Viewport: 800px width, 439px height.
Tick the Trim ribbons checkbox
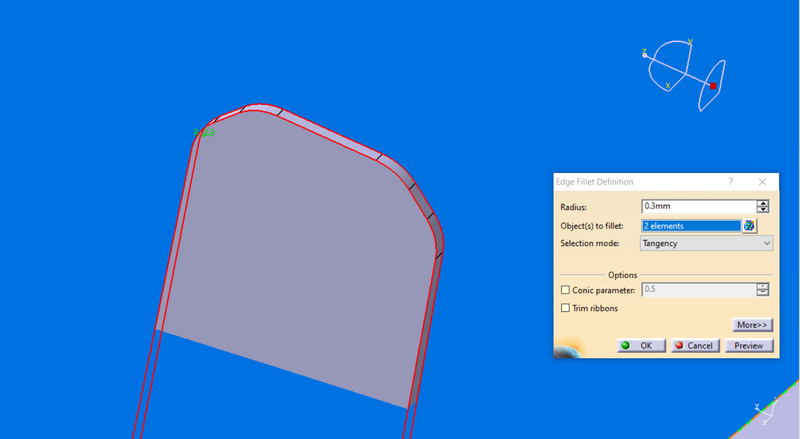point(565,308)
